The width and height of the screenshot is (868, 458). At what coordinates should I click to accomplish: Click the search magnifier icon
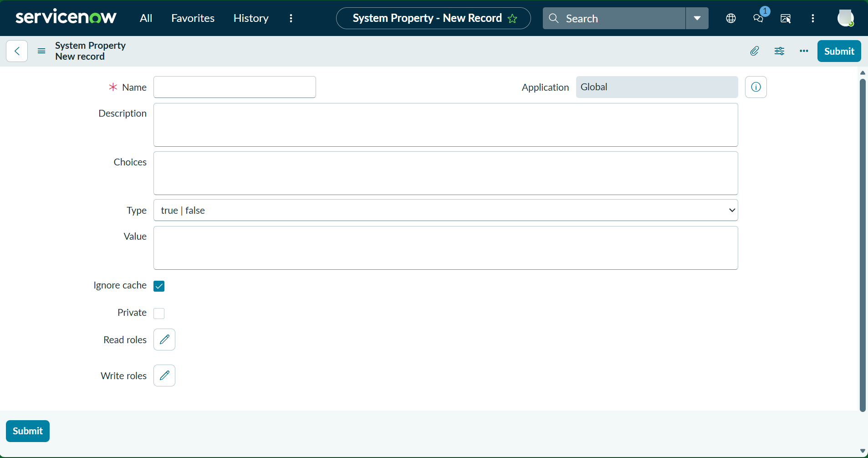554,18
